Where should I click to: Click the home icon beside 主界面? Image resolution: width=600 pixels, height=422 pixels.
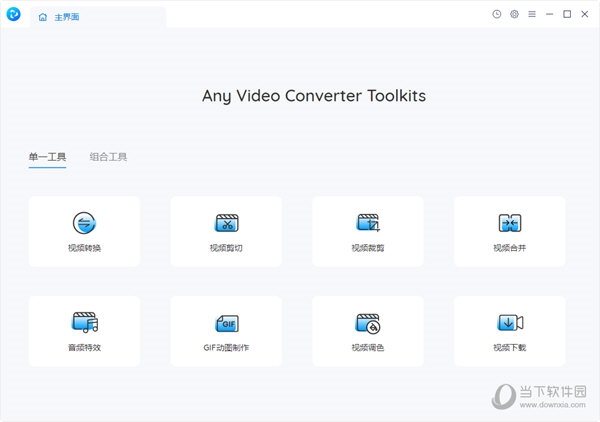click(x=42, y=17)
